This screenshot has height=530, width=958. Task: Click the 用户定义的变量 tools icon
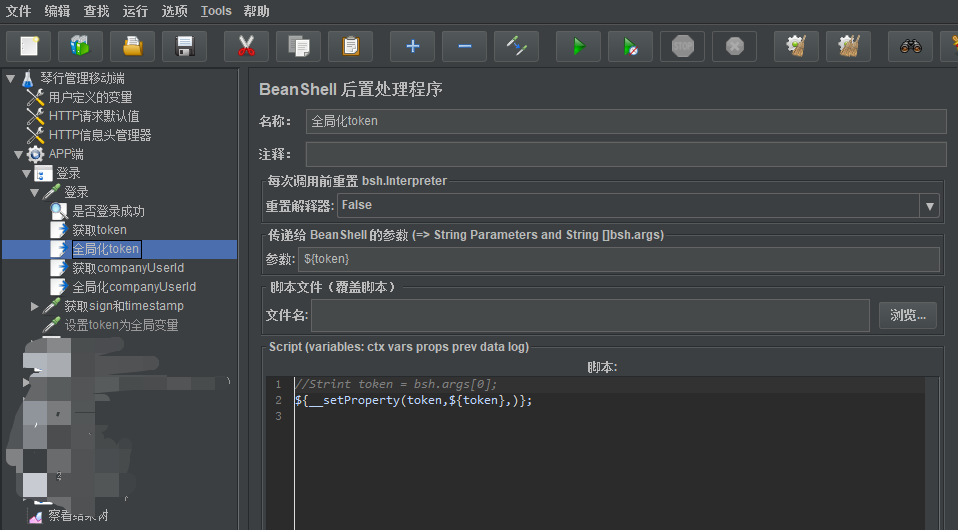click(35, 97)
